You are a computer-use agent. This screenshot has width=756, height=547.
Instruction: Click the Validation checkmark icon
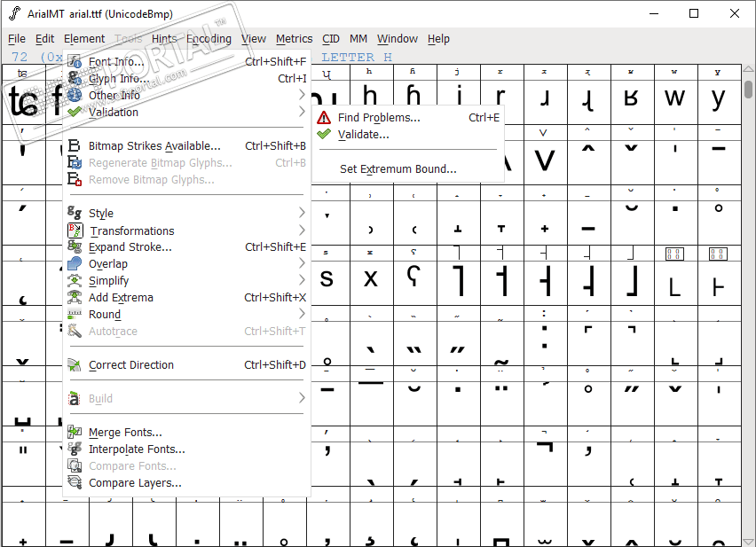click(x=75, y=112)
